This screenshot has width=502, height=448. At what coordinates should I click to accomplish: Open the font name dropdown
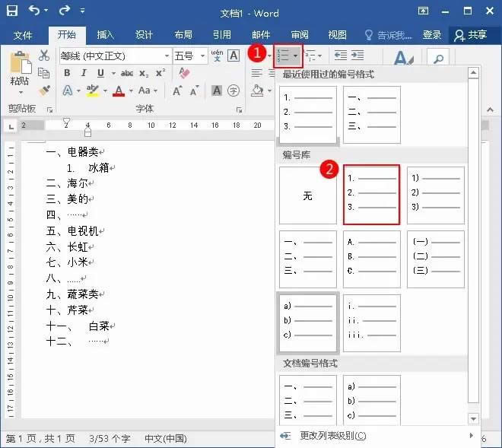167,56
